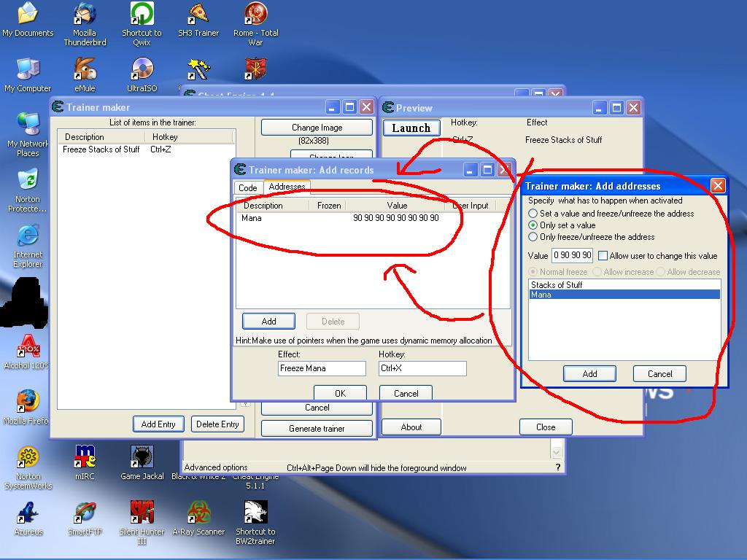Select 'Set a value and freeze/unfreeze' option
This screenshot has width=747, height=560.
(533, 214)
